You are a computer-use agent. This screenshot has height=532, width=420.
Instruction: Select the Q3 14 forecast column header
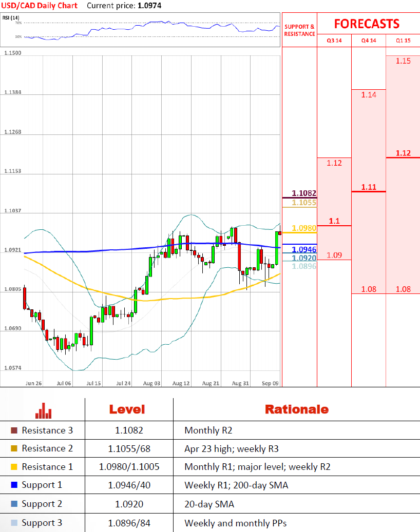[334, 41]
